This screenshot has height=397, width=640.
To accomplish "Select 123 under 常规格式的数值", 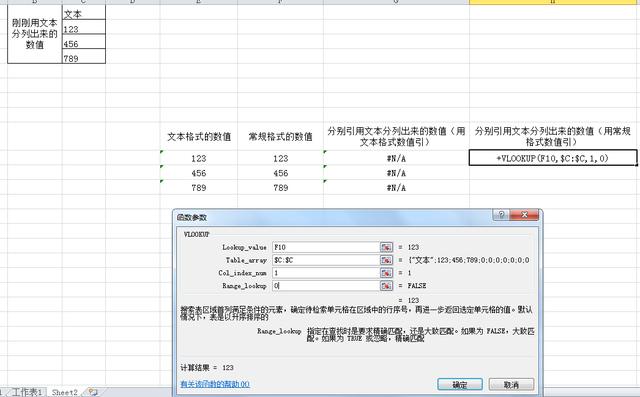I will click(280, 158).
